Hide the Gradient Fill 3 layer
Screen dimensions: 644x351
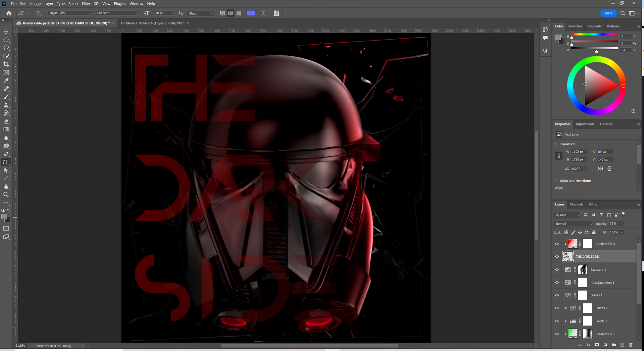point(557,244)
